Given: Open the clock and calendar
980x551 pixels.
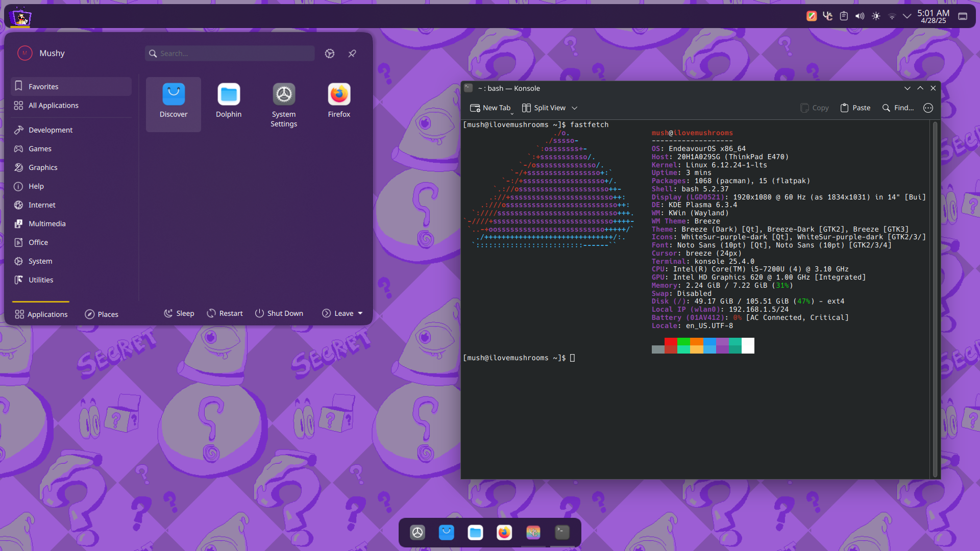Looking at the screenshot, I should pos(933,16).
